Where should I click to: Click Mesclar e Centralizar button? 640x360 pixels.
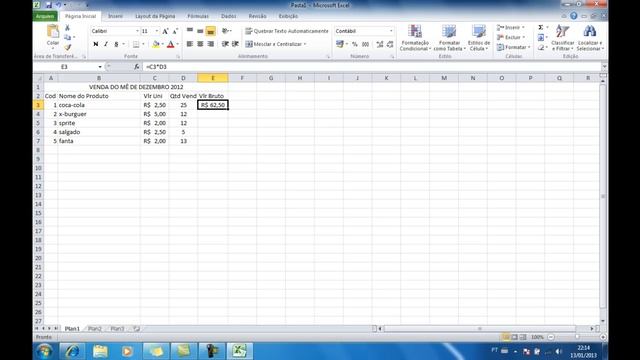(x=276, y=44)
